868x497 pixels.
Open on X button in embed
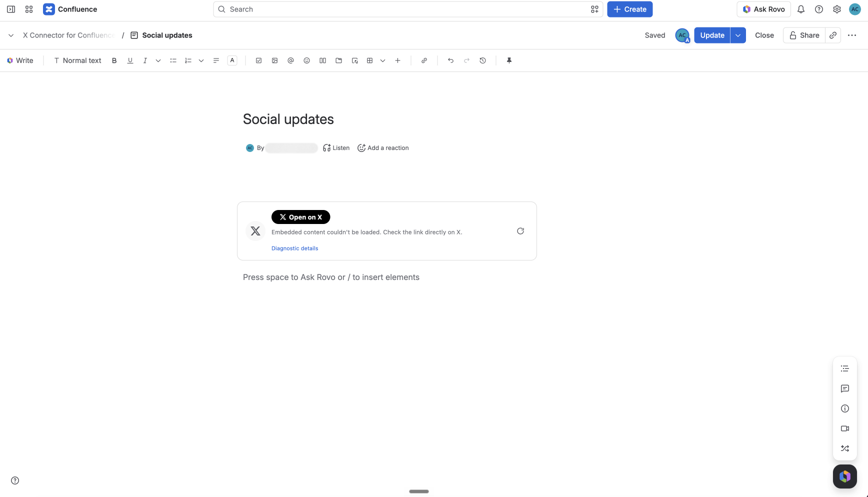pos(300,217)
